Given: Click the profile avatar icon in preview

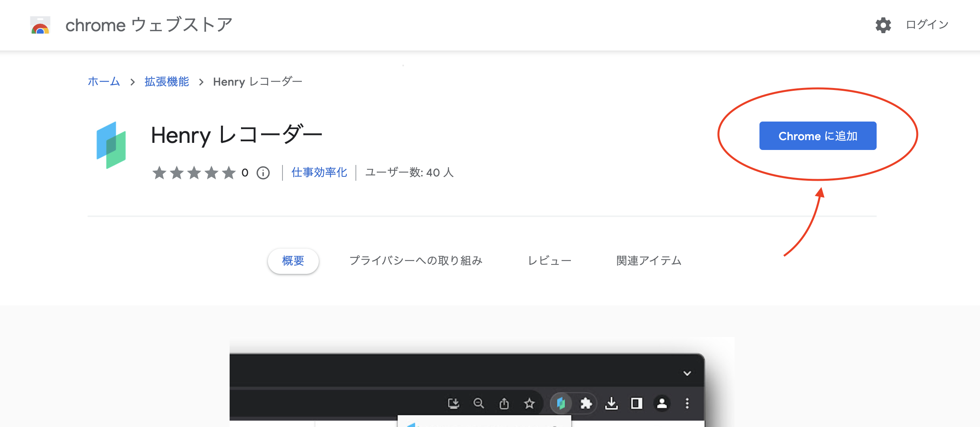Looking at the screenshot, I should pyautogui.click(x=662, y=403).
